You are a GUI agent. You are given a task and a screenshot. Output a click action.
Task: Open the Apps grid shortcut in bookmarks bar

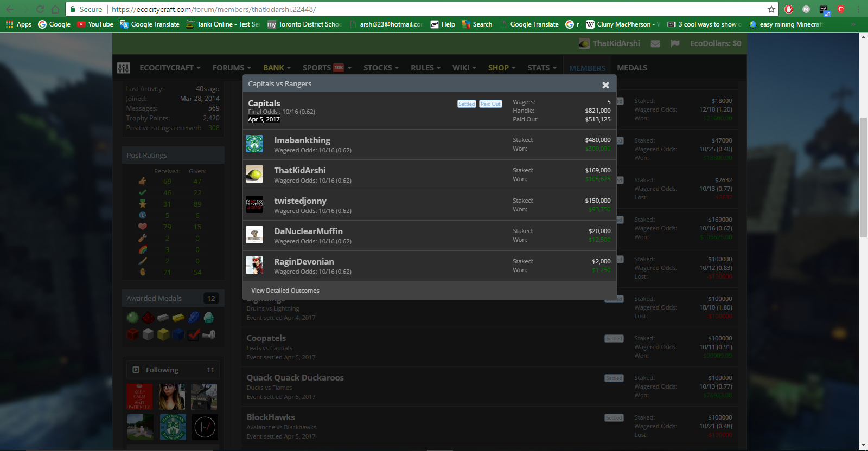point(19,24)
